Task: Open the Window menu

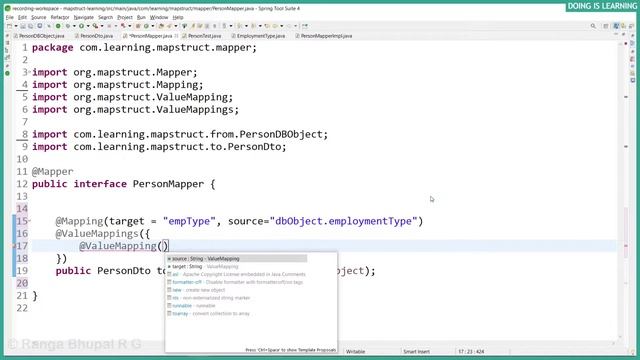Action: coord(159,17)
